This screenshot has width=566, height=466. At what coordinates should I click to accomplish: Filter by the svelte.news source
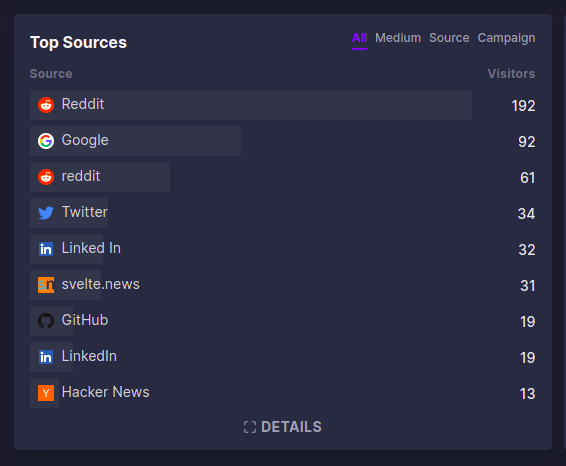(x=100, y=284)
